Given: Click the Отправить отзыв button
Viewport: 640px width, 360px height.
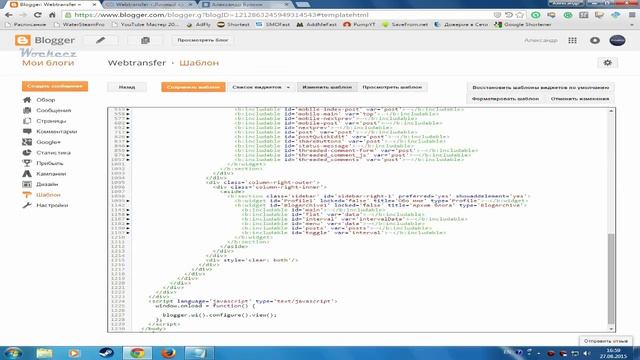Looking at the screenshot, I should click(605, 341).
